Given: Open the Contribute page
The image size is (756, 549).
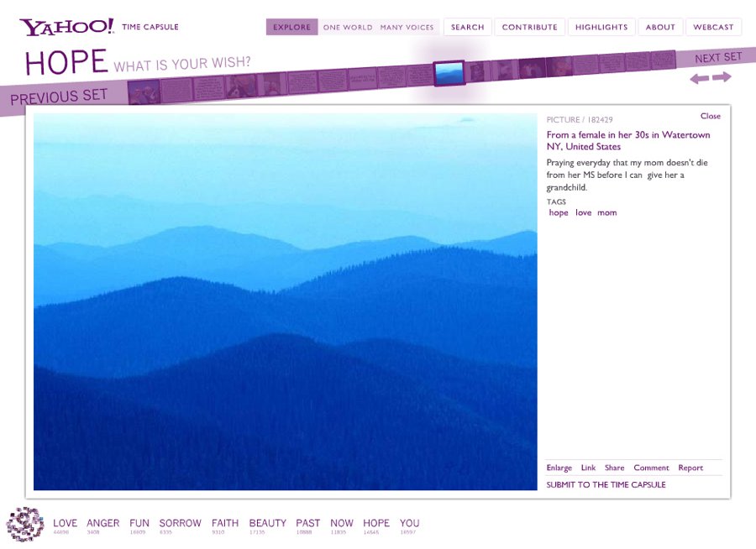Looking at the screenshot, I should [x=529, y=27].
